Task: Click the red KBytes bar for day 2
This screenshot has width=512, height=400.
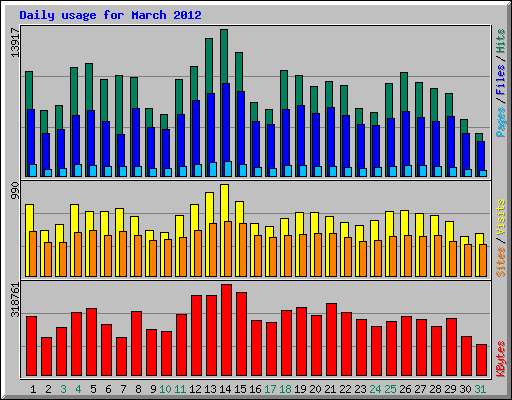Action: 46,356
